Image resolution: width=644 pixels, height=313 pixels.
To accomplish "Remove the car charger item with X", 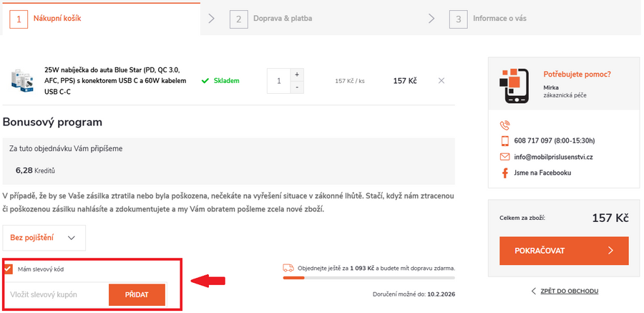I will (x=441, y=80).
